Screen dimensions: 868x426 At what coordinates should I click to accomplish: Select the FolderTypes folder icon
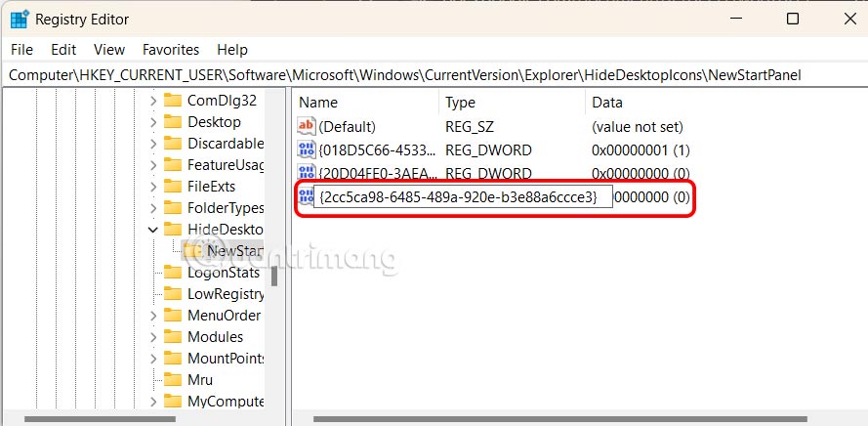[173, 208]
